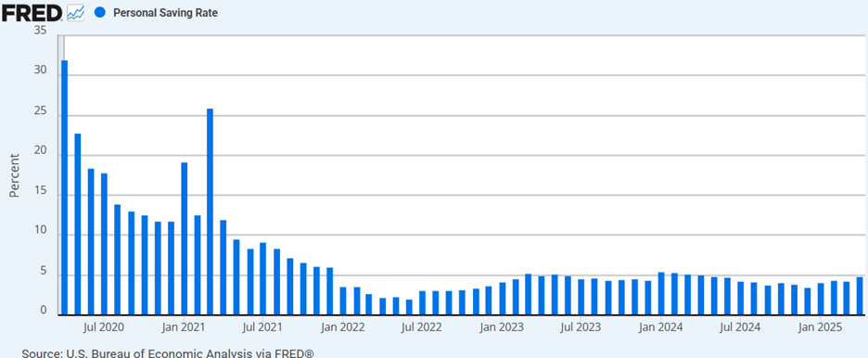The image size is (868, 358).
Task: Click the Jul 2024 axis label
Action: (741, 327)
